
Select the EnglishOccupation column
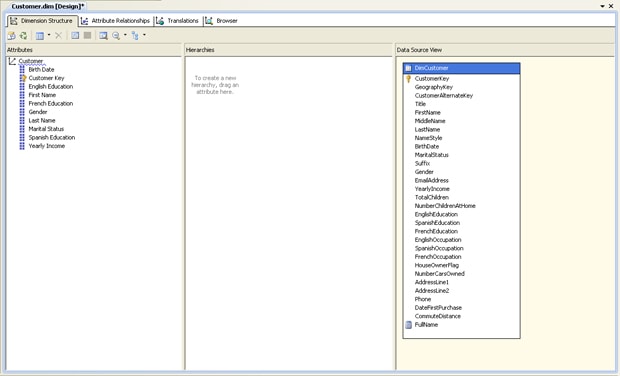(438, 240)
